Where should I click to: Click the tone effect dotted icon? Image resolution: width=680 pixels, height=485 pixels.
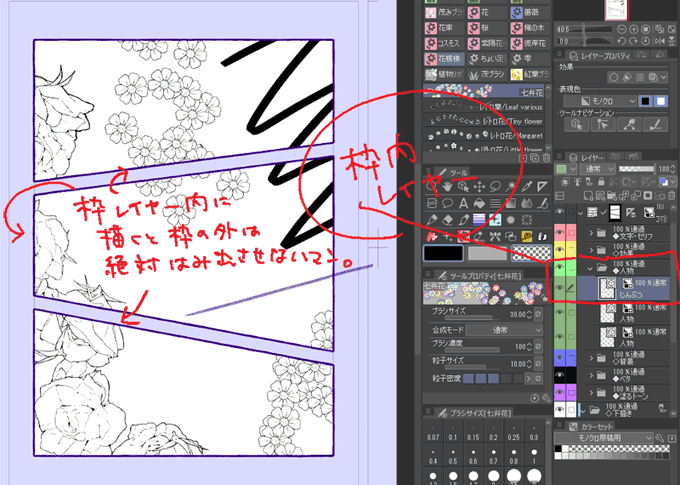pyautogui.click(x=640, y=77)
